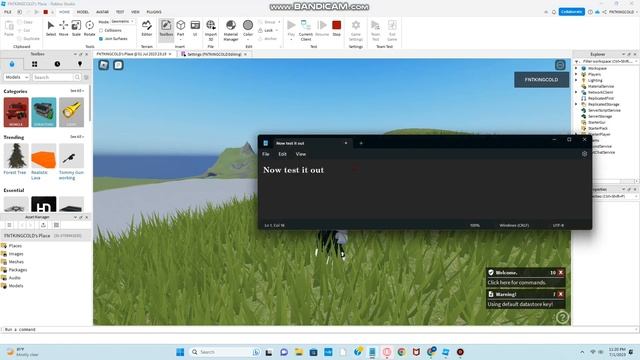
Task: Click the red Stop test button
Action: 337,29
